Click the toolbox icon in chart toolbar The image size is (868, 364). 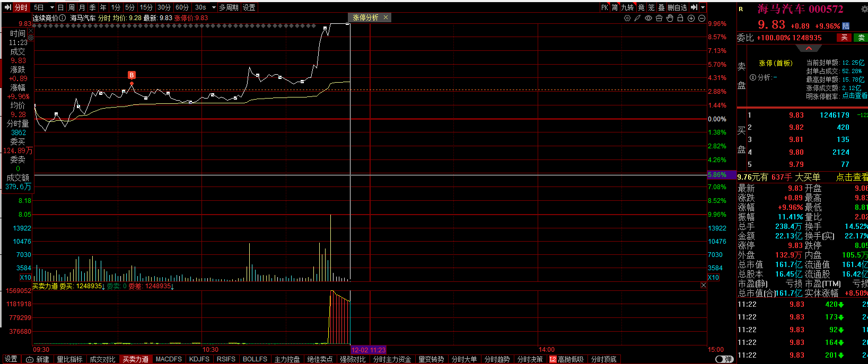[x=659, y=18]
